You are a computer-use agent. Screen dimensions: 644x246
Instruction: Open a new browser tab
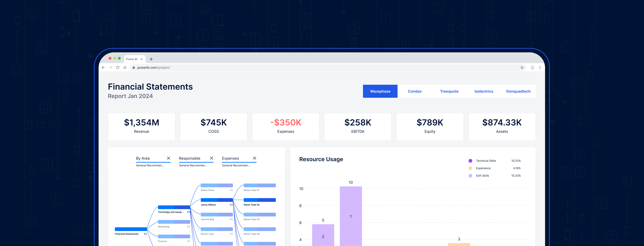151,59
